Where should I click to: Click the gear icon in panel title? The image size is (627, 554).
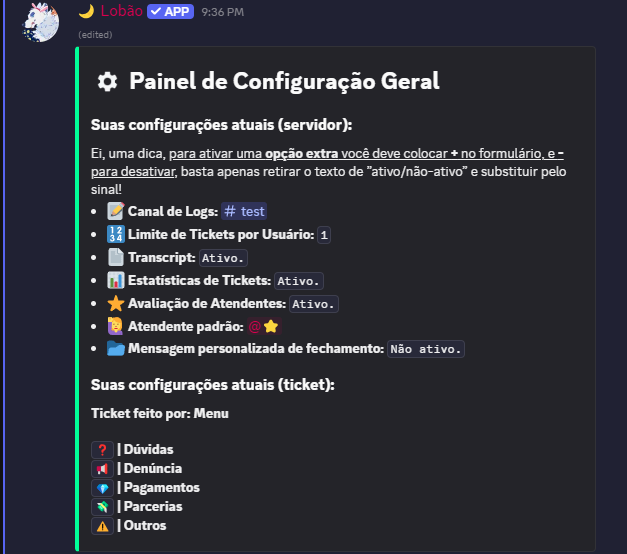[x=107, y=82]
